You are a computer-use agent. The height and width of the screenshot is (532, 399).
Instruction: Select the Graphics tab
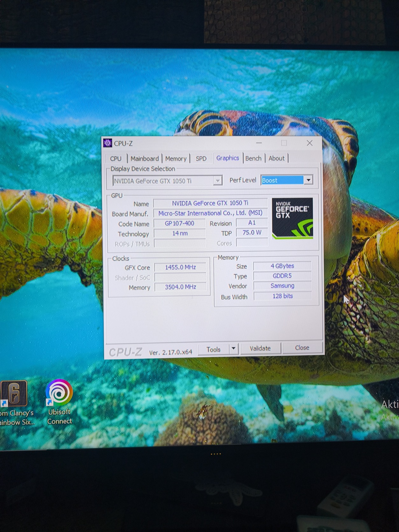[227, 158]
